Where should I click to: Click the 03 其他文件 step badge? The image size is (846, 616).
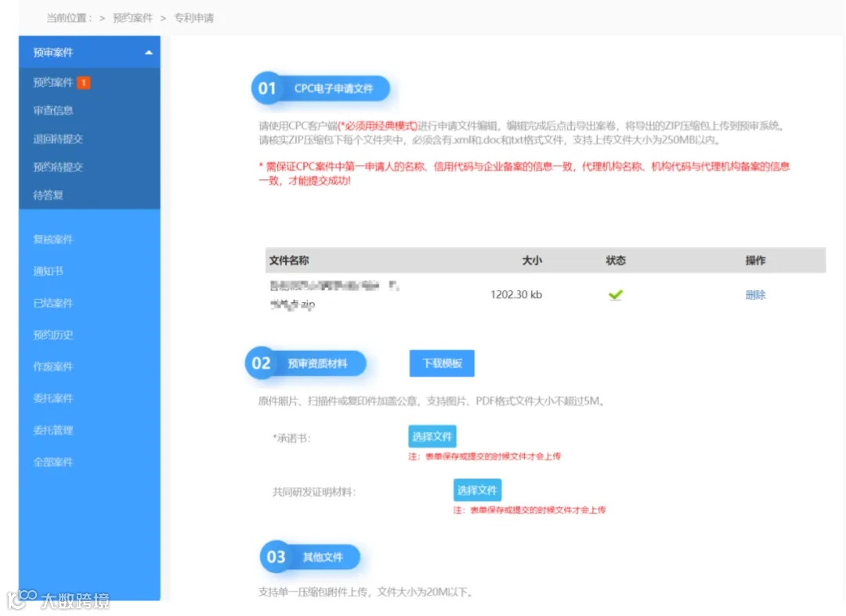pos(310,557)
